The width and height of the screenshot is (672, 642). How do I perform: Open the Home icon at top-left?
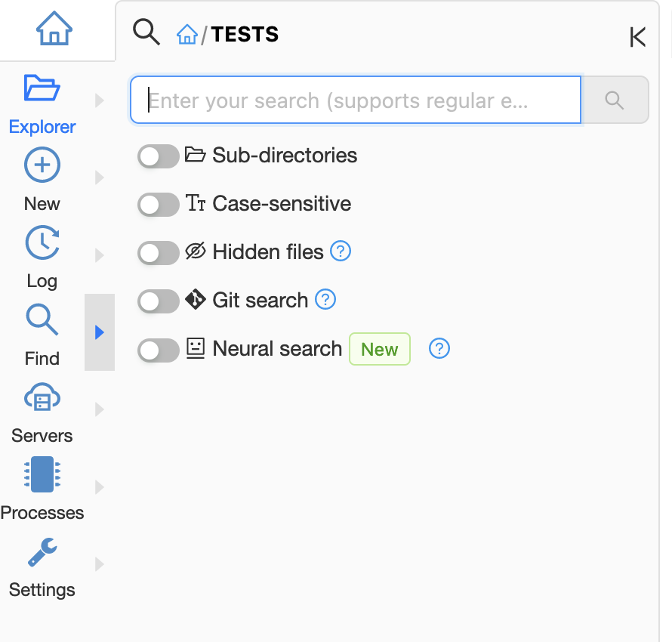click(x=54, y=30)
